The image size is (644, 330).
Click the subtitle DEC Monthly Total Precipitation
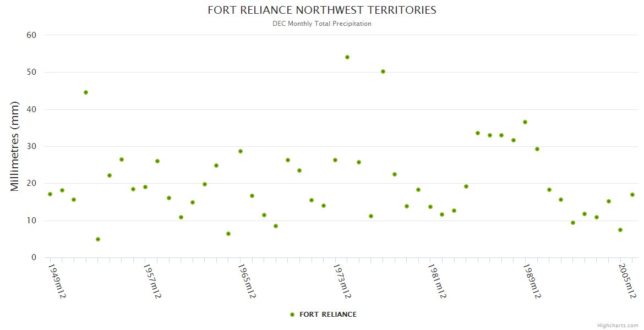322,24
